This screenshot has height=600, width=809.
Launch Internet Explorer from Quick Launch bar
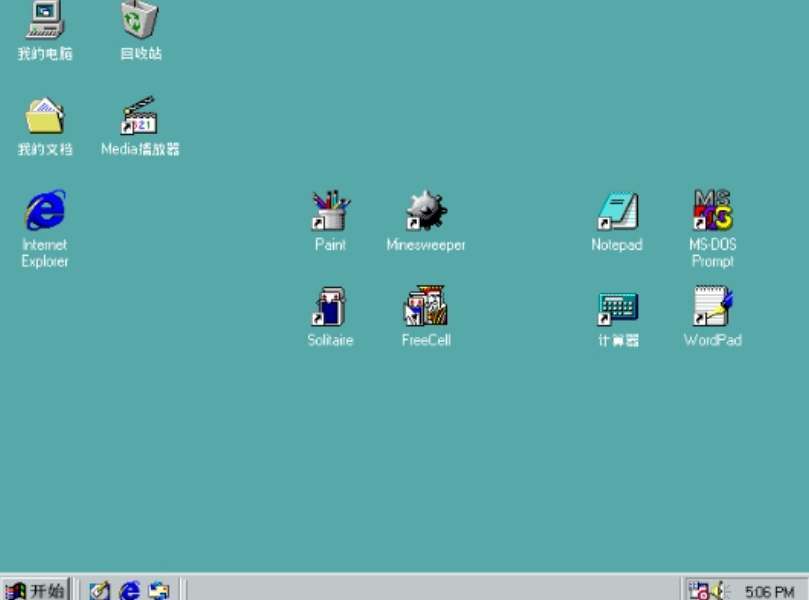(x=129, y=590)
